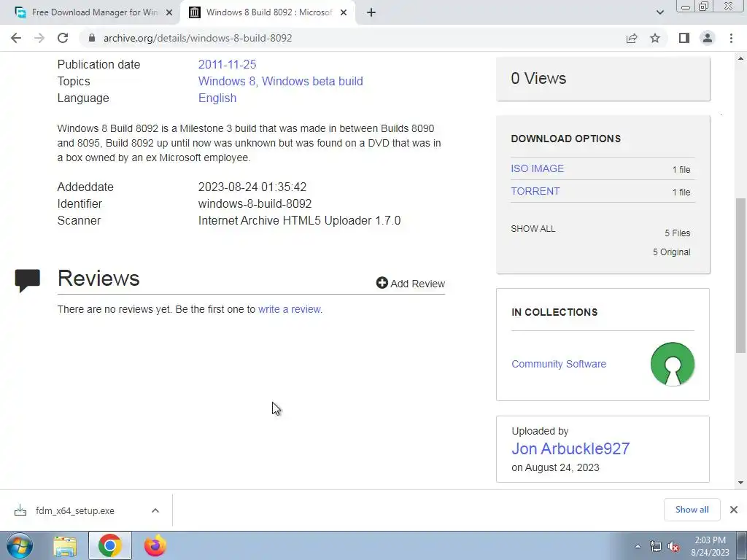Image resolution: width=747 pixels, height=560 pixels.
Task: Launch Firefox from the taskbar
Action: pos(155,545)
